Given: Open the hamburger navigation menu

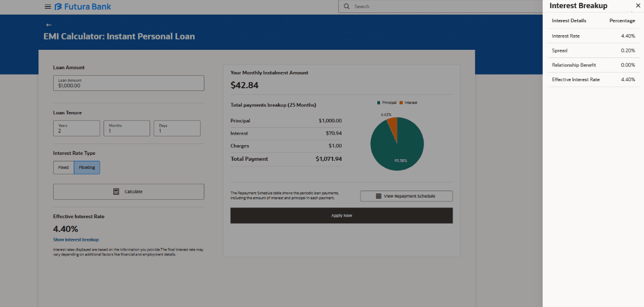Looking at the screenshot, I should 48,6.
